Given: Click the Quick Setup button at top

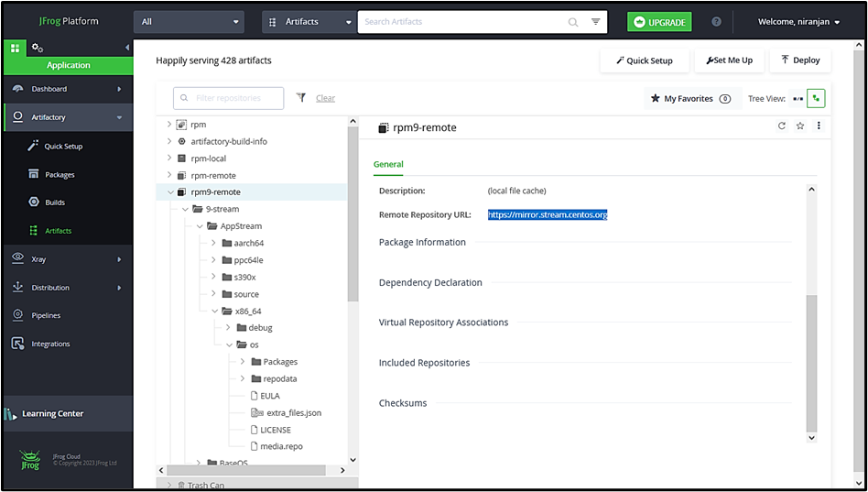Looking at the screenshot, I should click(x=645, y=60).
